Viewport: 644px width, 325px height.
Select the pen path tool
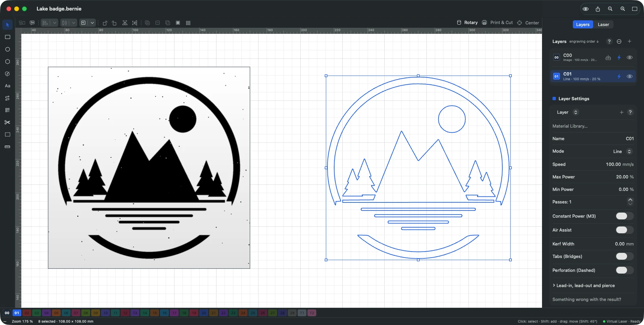coord(7,73)
